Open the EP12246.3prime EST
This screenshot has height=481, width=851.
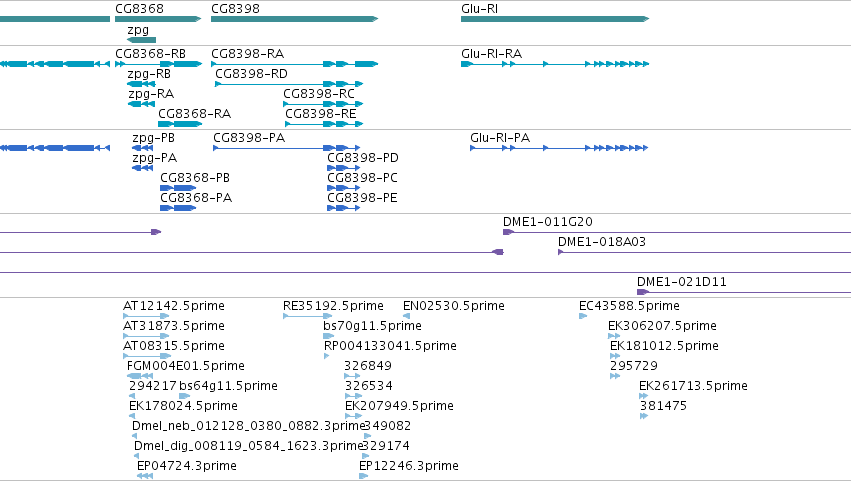pyautogui.click(x=364, y=476)
